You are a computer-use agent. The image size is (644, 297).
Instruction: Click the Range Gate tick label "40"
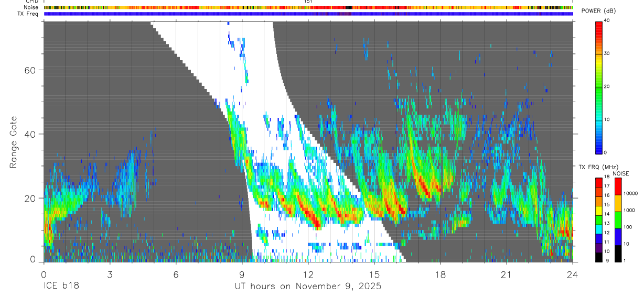[x=30, y=134]
